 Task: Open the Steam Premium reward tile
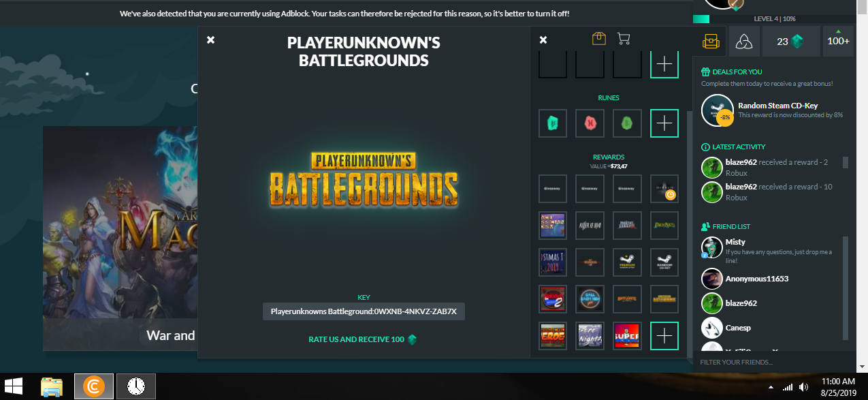point(627,262)
